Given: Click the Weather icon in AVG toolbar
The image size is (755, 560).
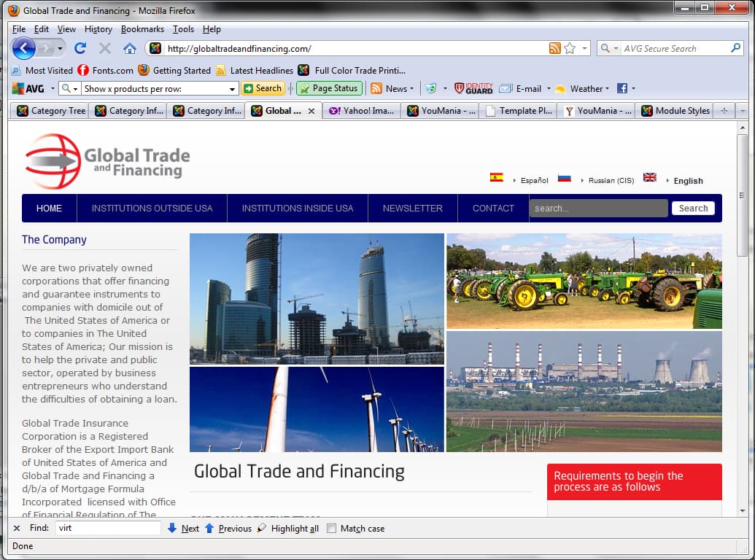Looking at the screenshot, I should coord(560,89).
